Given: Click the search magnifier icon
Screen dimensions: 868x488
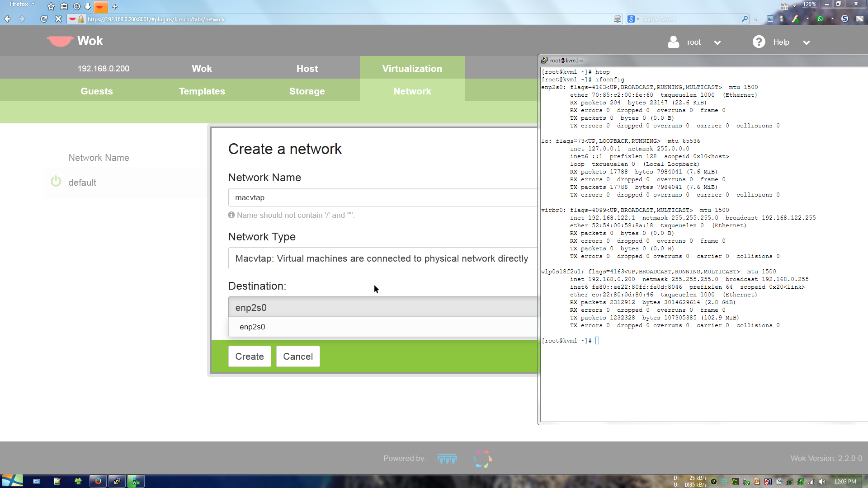Looking at the screenshot, I should pyautogui.click(x=745, y=19).
